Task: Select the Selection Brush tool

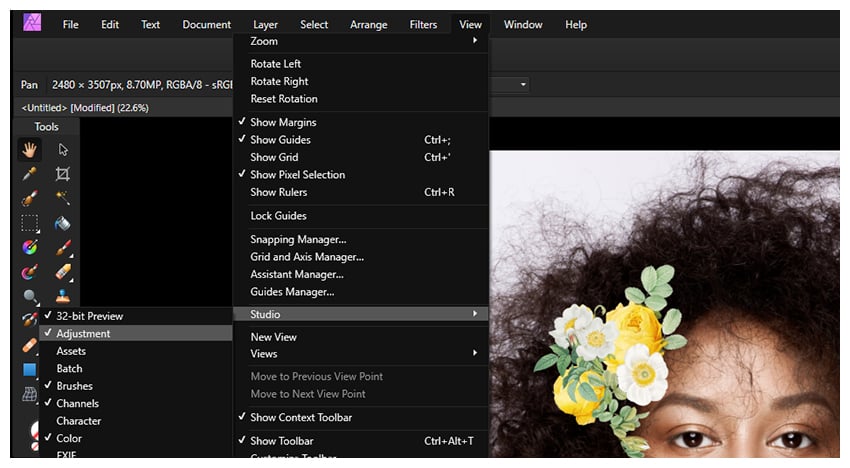Action: point(29,198)
